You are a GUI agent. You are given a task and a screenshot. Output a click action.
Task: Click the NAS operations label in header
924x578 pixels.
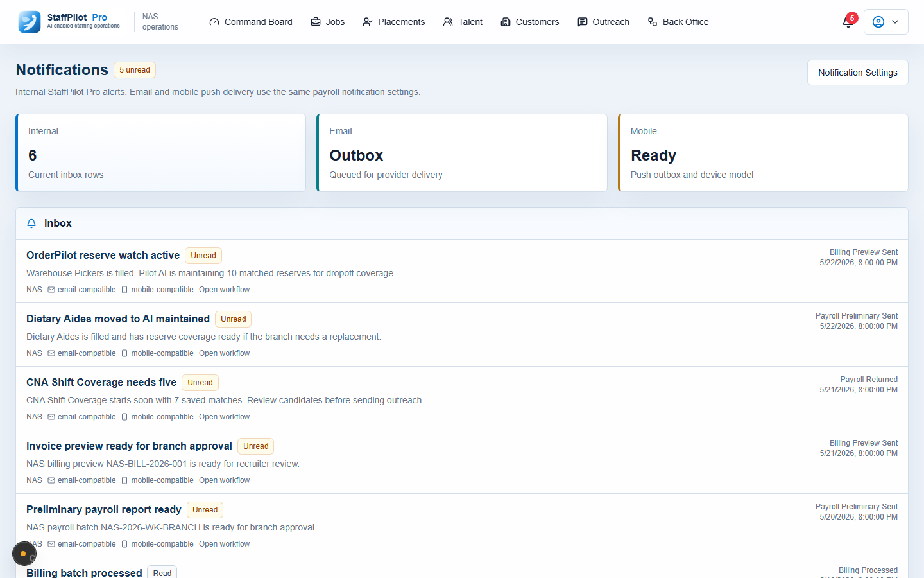click(160, 22)
